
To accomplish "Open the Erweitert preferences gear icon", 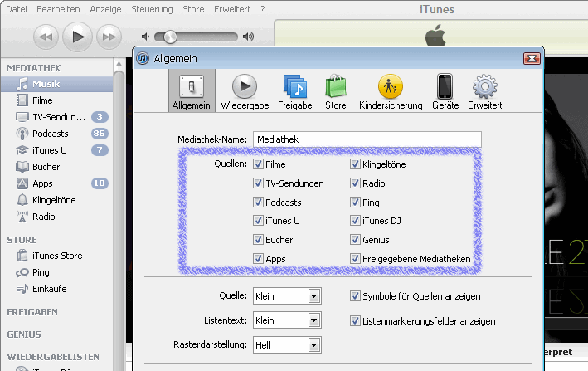I will point(485,86).
